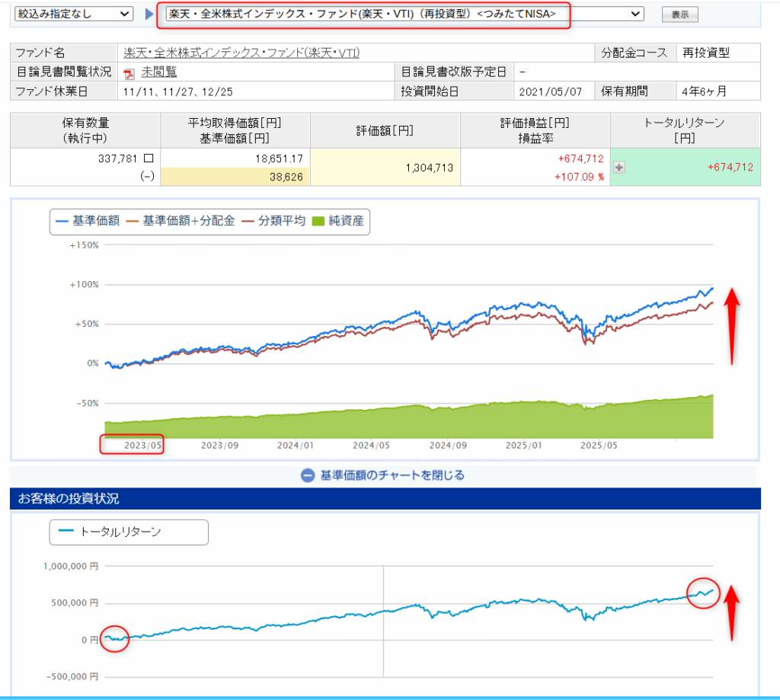Toggle the 分類平均 legend series
Screen dimensions: 780x700
click(273, 222)
